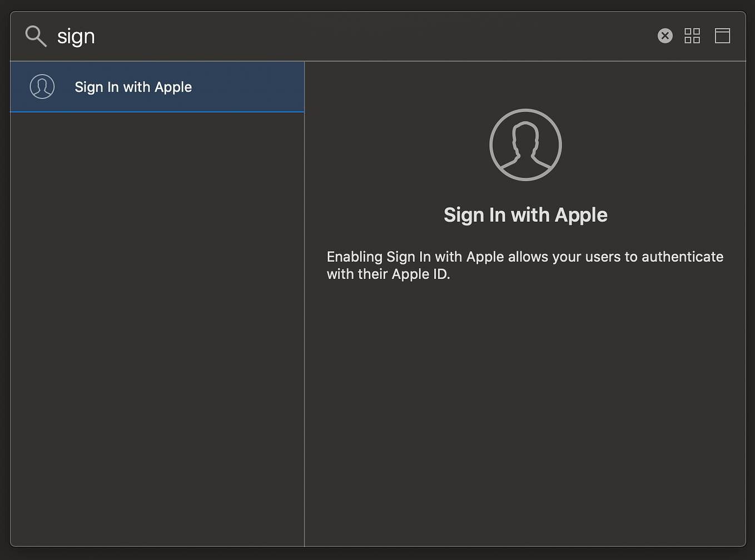Clear the search text with the X icon
The image size is (755, 560).
click(665, 36)
